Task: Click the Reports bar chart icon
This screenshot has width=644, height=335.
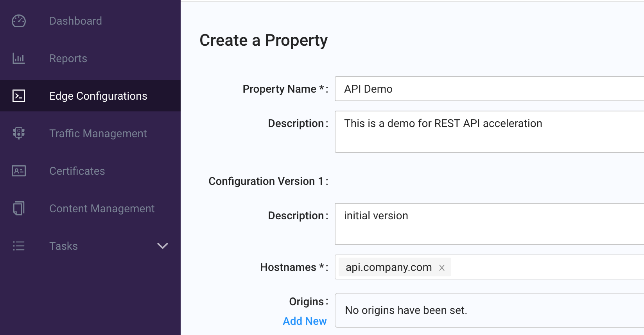Action: click(x=19, y=58)
